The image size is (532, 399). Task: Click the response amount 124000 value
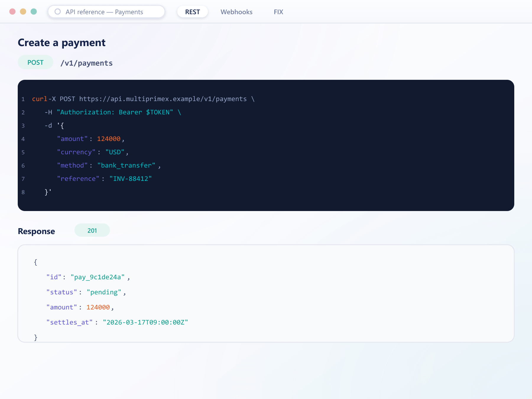[98, 307]
